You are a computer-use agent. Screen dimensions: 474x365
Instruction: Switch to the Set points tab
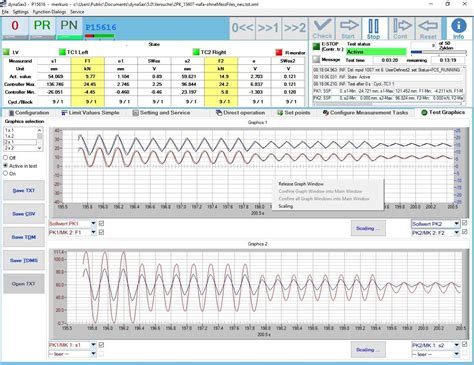click(294, 113)
